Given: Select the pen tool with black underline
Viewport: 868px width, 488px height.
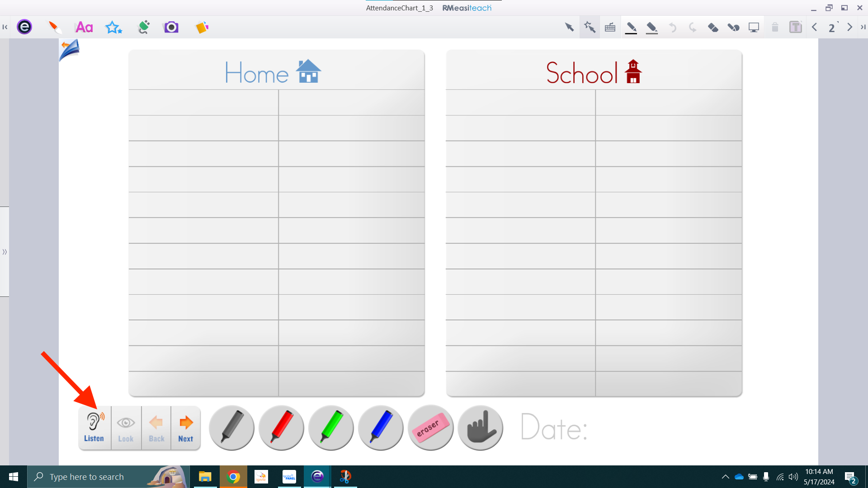Looking at the screenshot, I should click(x=631, y=28).
